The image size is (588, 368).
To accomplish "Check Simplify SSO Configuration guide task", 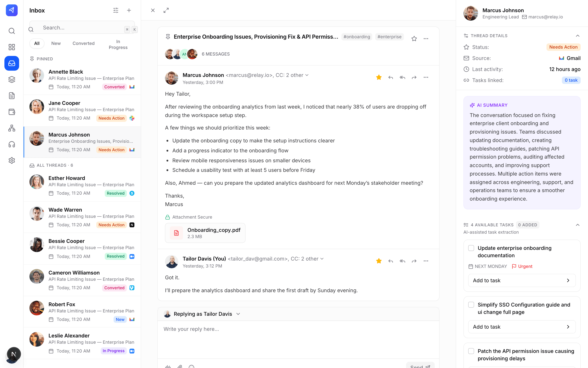I will pos(471,305).
